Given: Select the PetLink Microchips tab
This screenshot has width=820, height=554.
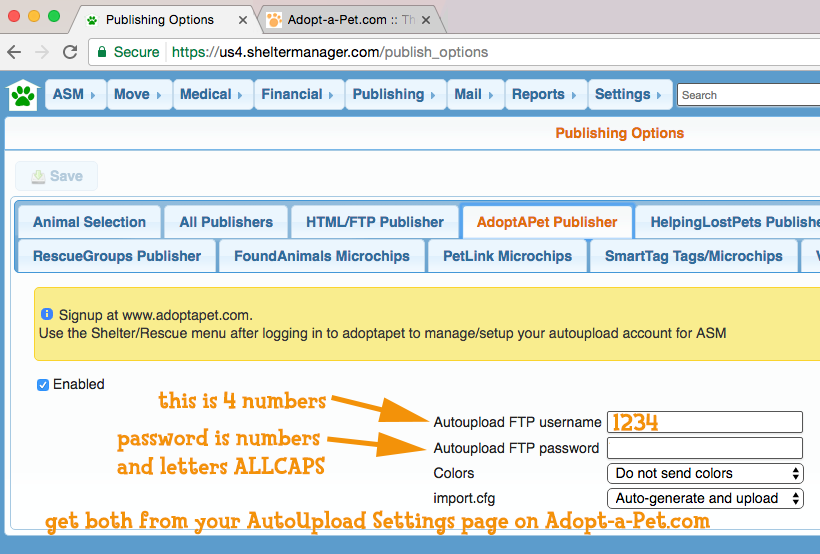Looking at the screenshot, I should point(507,256).
